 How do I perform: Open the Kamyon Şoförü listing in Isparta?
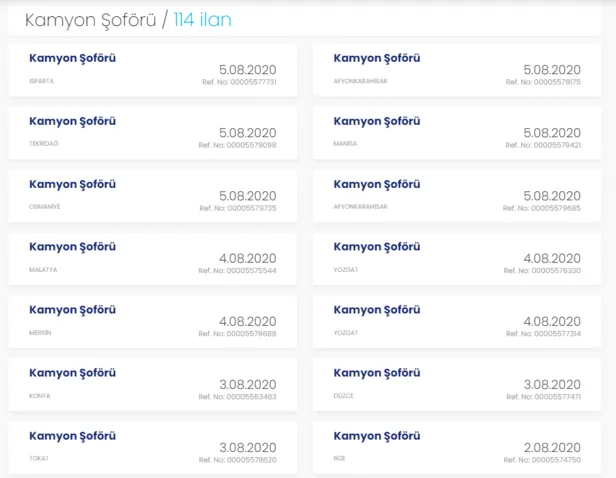73,59
